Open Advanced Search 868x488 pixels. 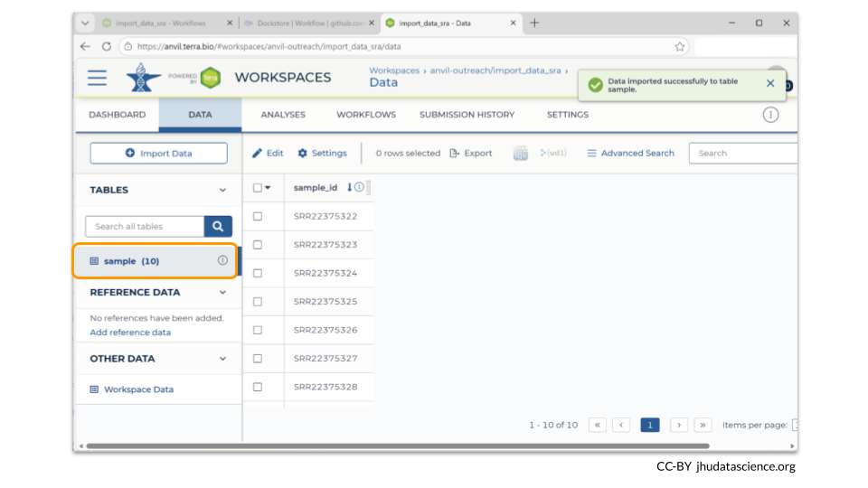(x=630, y=154)
